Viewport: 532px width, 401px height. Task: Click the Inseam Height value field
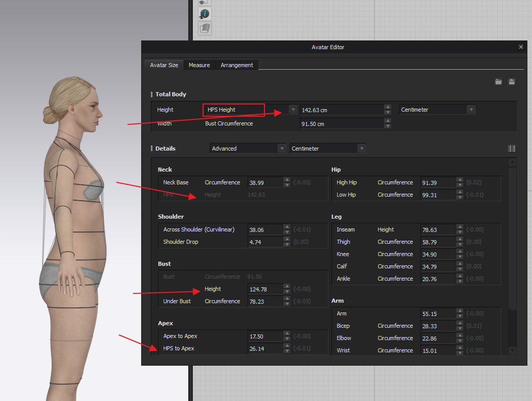[x=437, y=230]
